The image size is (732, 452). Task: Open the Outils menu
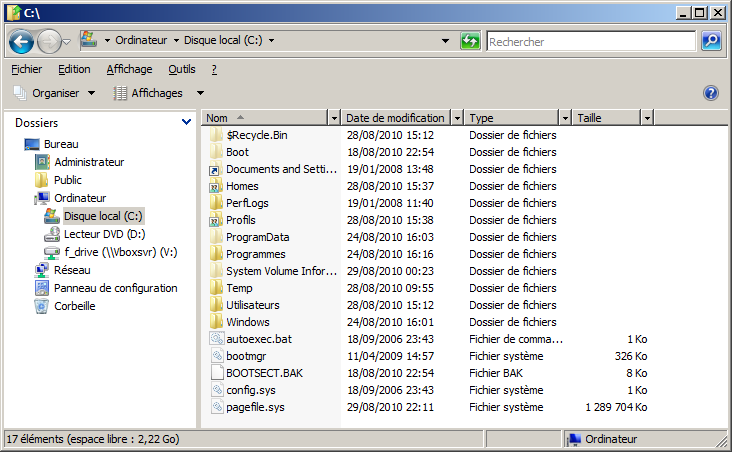181,69
